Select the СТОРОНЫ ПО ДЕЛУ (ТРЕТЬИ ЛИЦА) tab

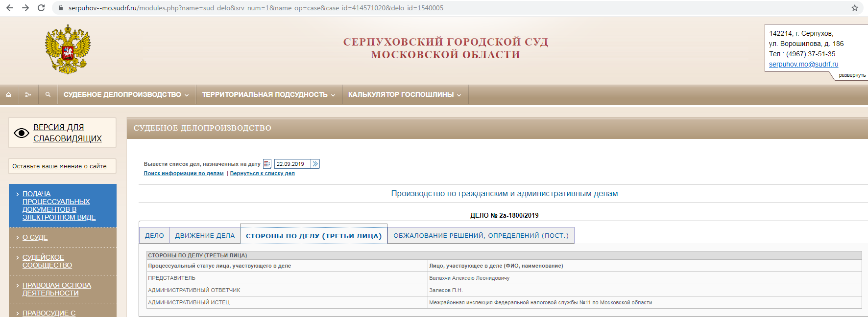313,235
